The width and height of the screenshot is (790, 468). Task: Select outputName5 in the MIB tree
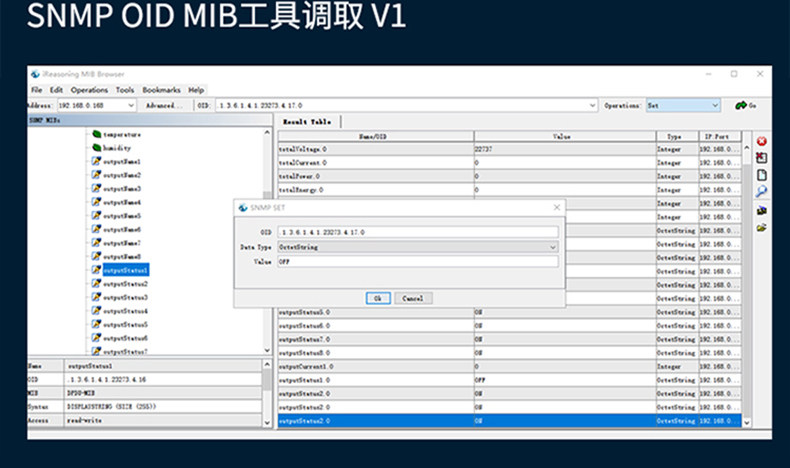122,216
